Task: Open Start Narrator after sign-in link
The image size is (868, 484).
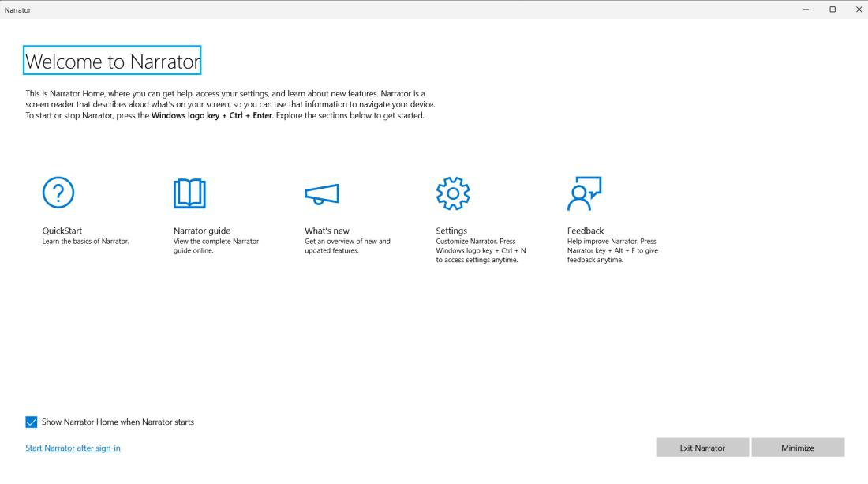Action: point(73,448)
